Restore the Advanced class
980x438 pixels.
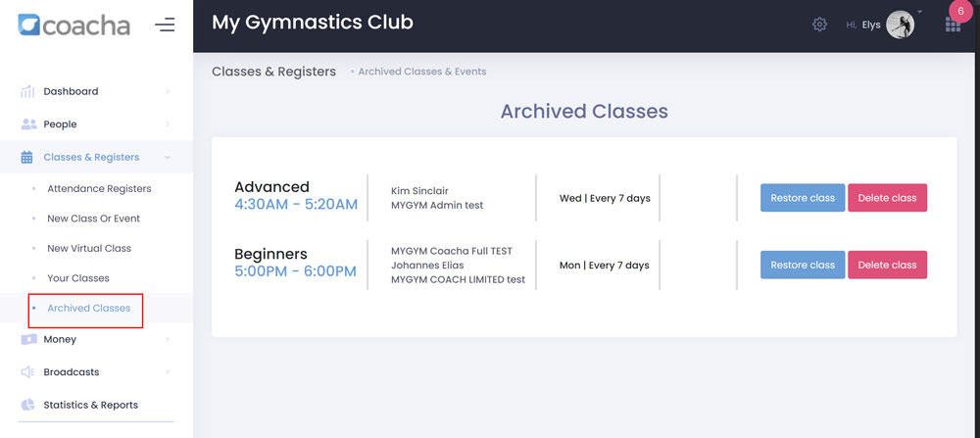click(x=802, y=198)
